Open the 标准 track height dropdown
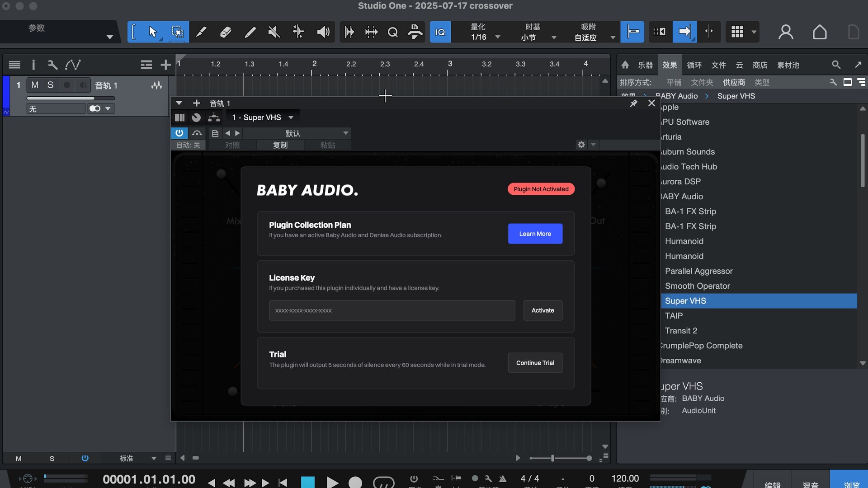Screen dimensions: 868x488 138,458
